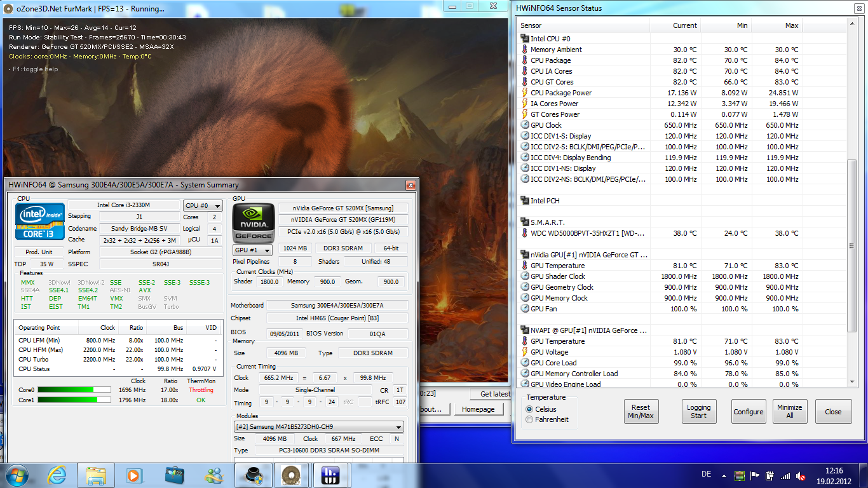Open the Configure sensors button
This screenshot has width=868, height=488.
pyautogui.click(x=749, y=412)
